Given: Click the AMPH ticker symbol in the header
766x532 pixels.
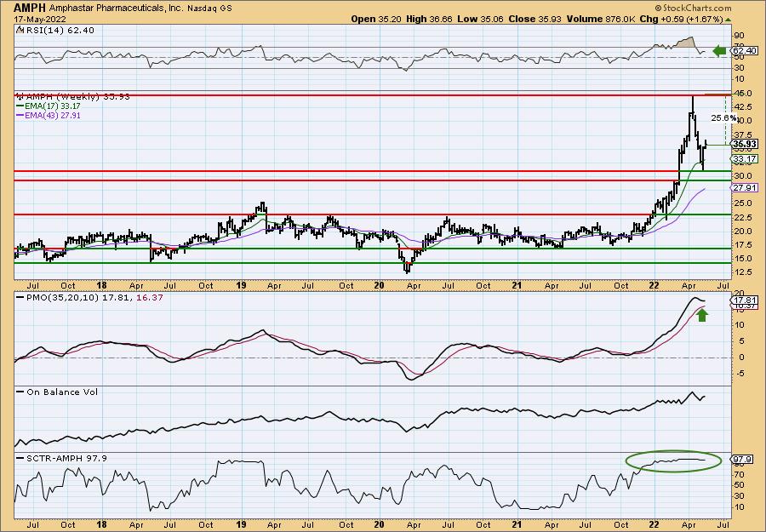Looking at the screenshot, I should (x=29, y=8).
